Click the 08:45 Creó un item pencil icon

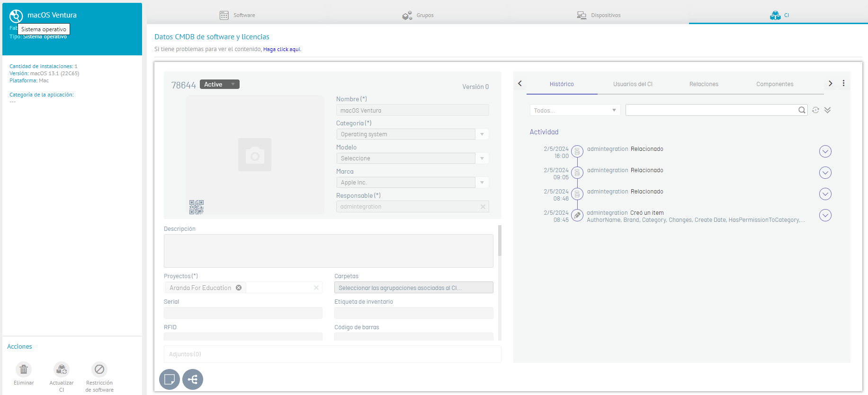[x=577, y=215]
